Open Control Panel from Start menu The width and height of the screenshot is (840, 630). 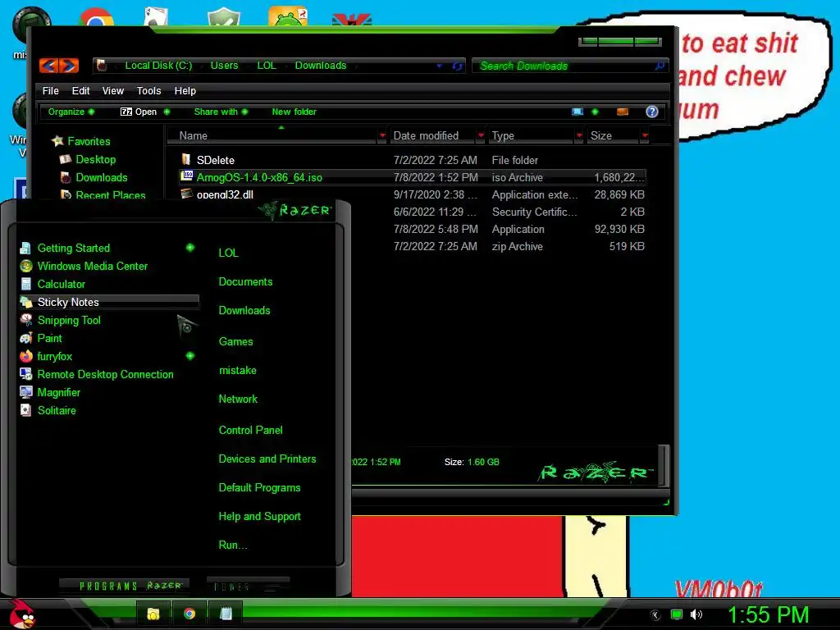point(251,430)
